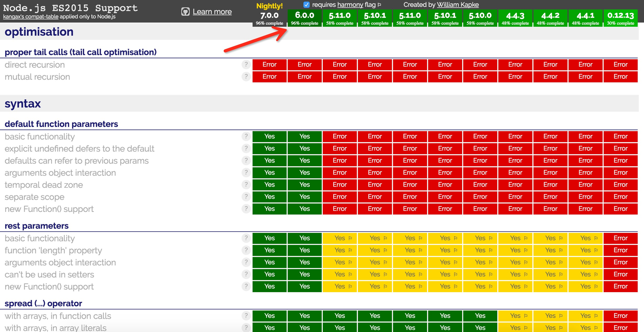Image resolution: width=644 pixels, height=332 pixels.
Task: Click with arrays, in function calls Yes under 5.10.0
Action: (x=480, y=316)
